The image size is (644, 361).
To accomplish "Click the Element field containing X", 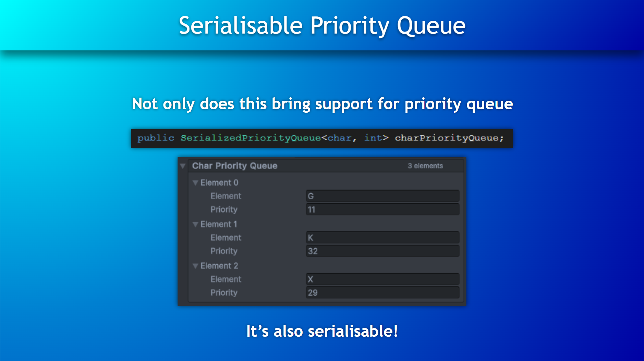I will [382, 279].
